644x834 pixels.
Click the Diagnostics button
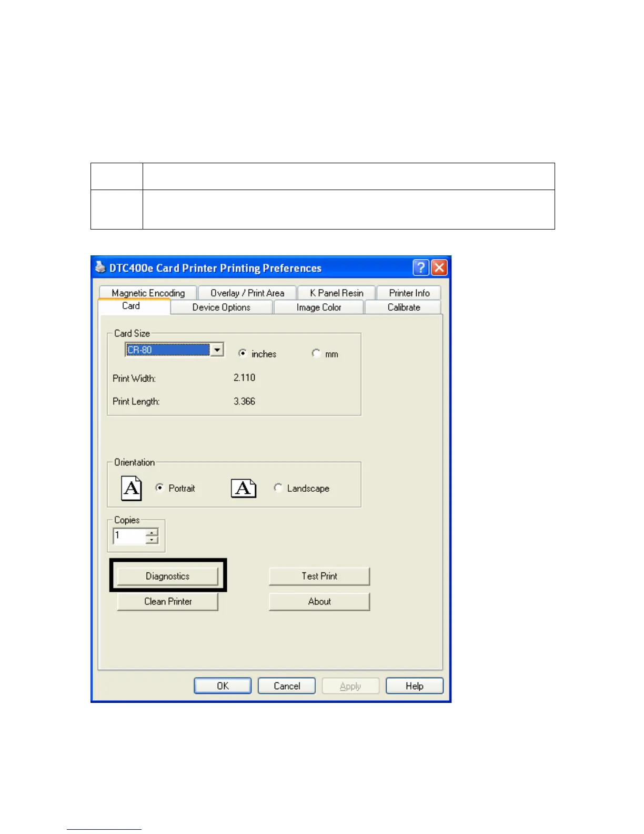pos(167,576)
